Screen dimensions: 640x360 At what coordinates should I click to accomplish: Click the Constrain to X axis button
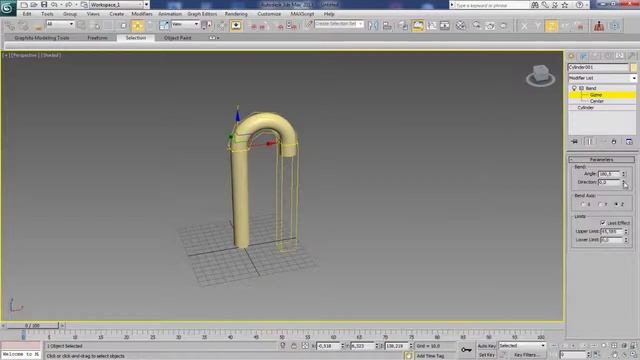[524, 26]
